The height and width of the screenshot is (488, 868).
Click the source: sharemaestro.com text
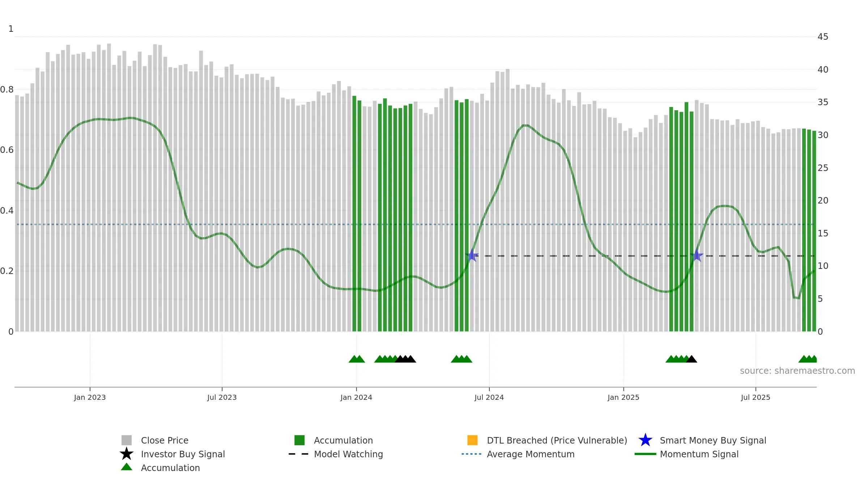click(x=797, y=371)
